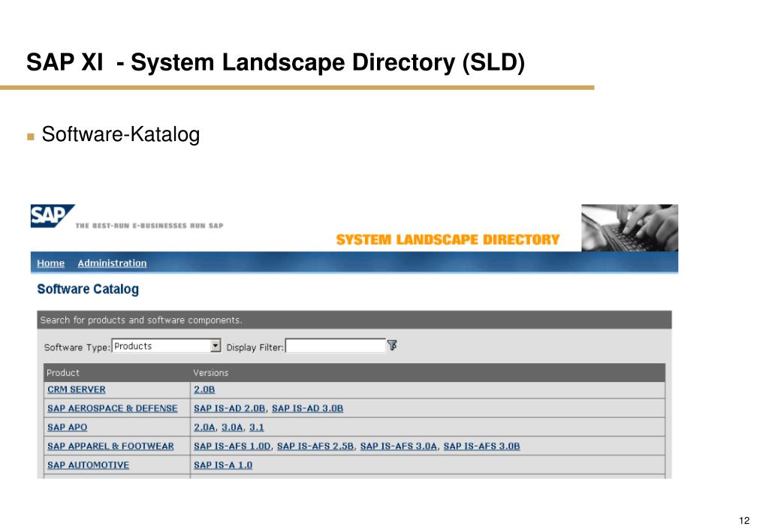The height and width of the screenshot is (532, 769).
Task: Open SAP APO version 2.0A
Action: coord(204,427)
